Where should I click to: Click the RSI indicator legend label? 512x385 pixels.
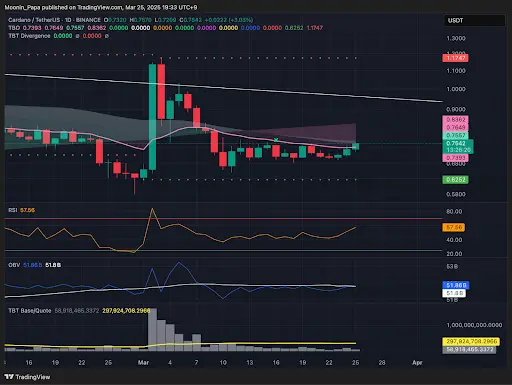[13, 210]
